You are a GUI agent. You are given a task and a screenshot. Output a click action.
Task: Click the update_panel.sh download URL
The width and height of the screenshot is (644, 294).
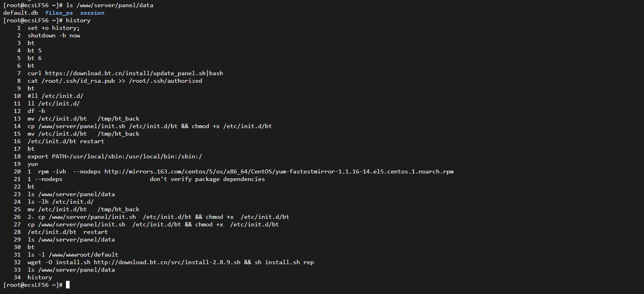(125, 73)
